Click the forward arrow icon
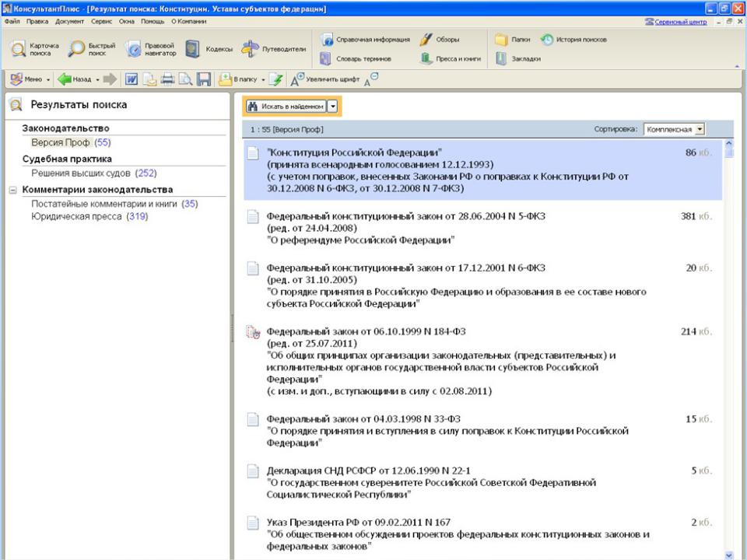Screen dimensions: 747x560 coord(110,79)
